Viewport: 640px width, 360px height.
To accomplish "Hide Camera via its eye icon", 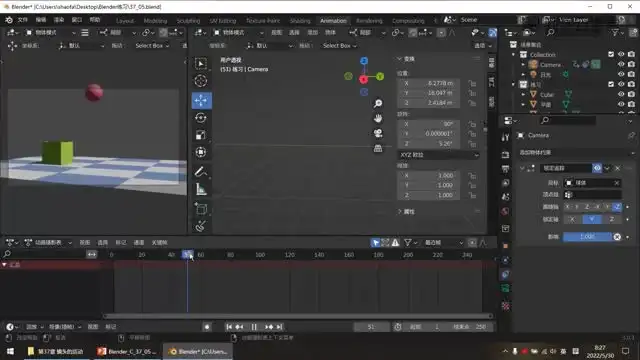I will tap(621, 64).
